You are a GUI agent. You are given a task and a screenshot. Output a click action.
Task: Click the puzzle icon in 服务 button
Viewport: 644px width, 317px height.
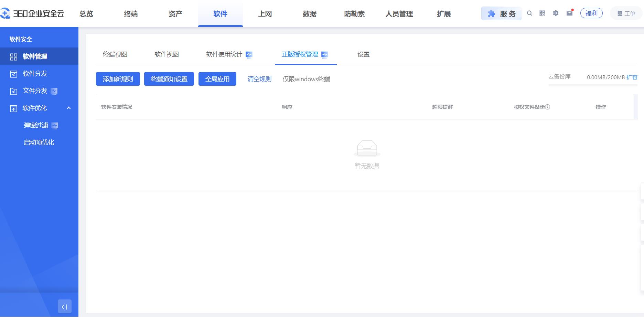click(491, 14)
